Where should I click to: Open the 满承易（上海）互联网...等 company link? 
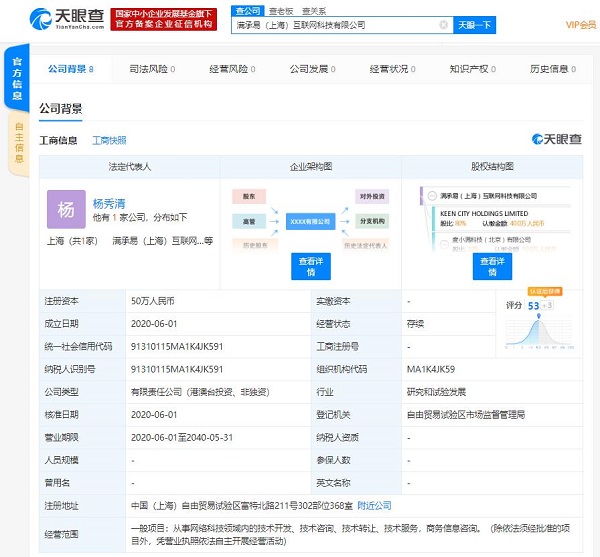coord(163,241)
